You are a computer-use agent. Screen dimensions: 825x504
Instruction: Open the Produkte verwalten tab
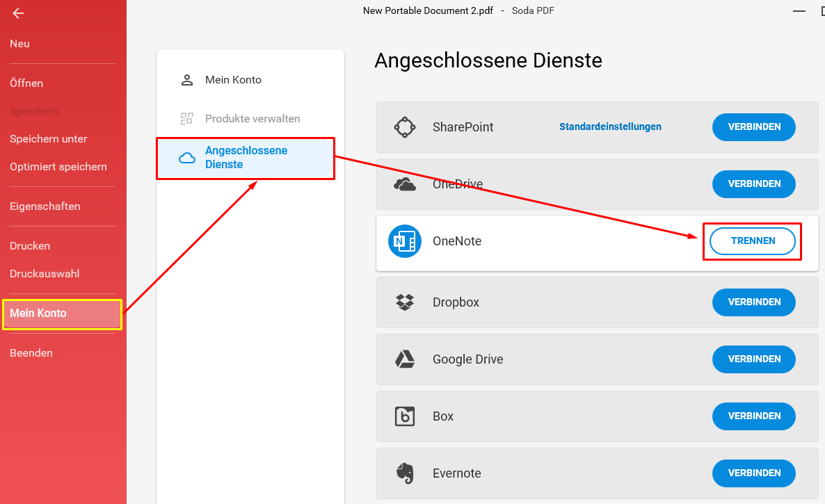(x=253, y=119)
